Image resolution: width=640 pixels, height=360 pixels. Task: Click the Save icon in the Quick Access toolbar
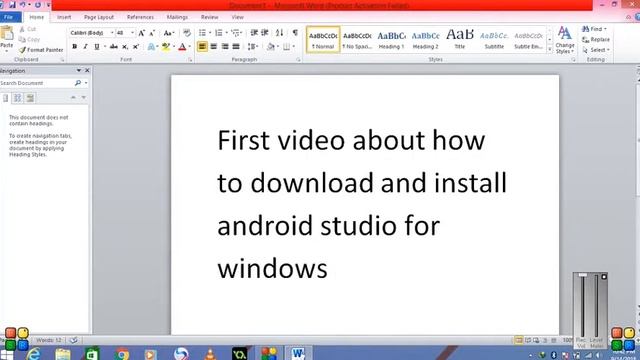pyautogui.click(x=12, y=5)
